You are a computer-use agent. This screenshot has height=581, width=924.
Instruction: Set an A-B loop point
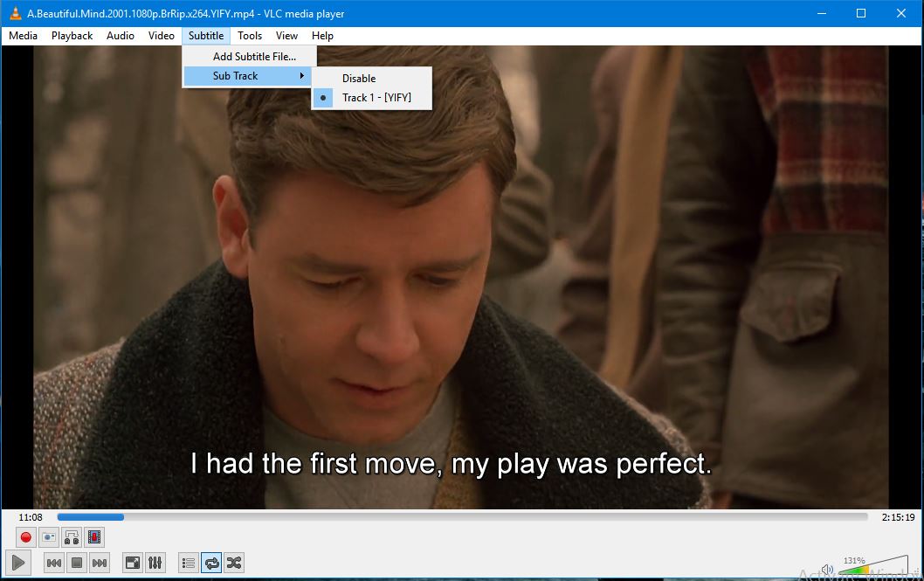coord(72,537)
